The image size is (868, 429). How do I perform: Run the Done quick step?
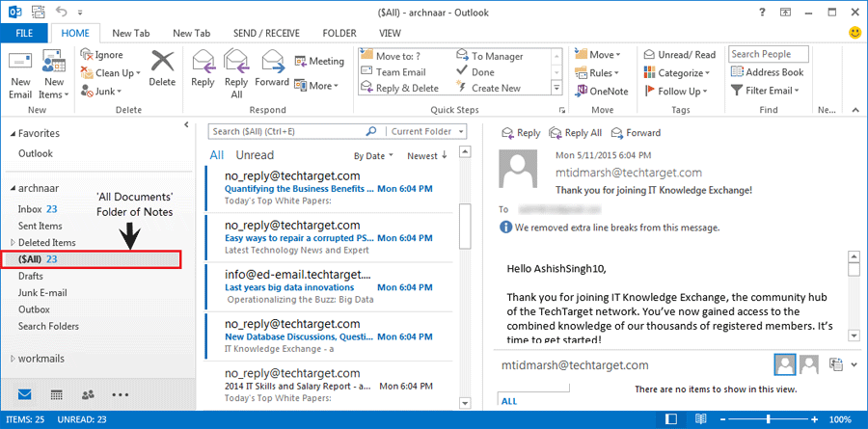click(475, 72)
